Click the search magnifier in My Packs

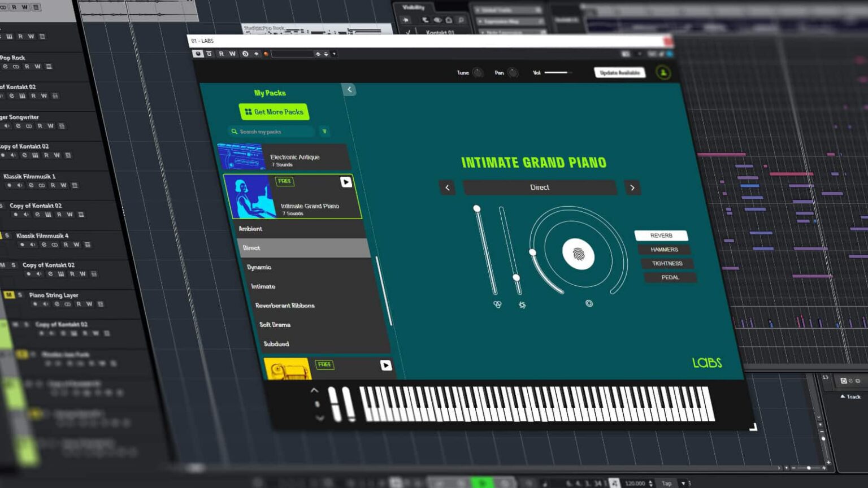tap(235, 131)
